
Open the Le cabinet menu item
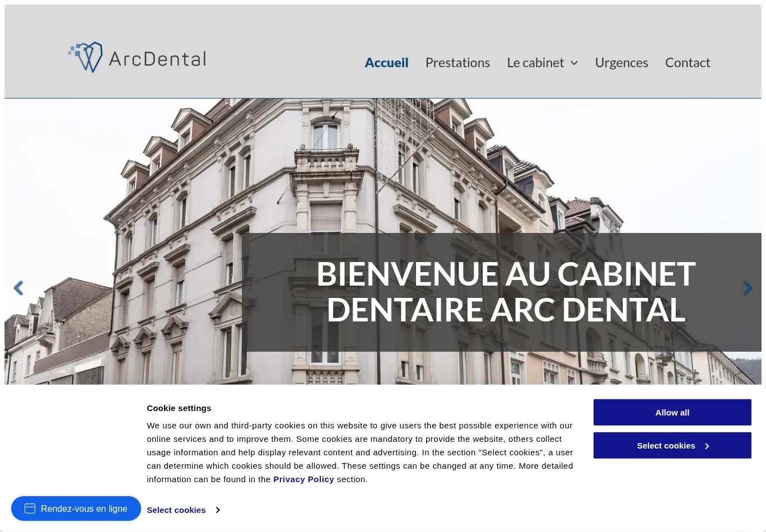(x=535, y=63)
